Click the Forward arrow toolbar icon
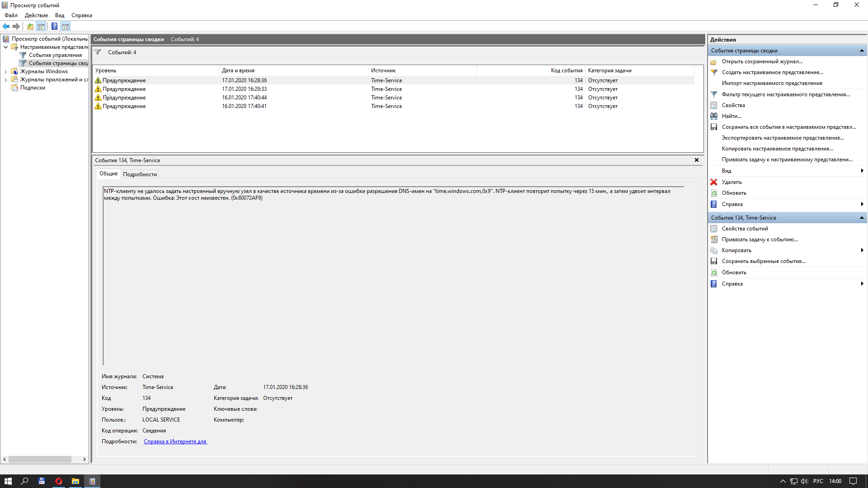This screenshot has height=488, width=868. [x=16, y=26]
